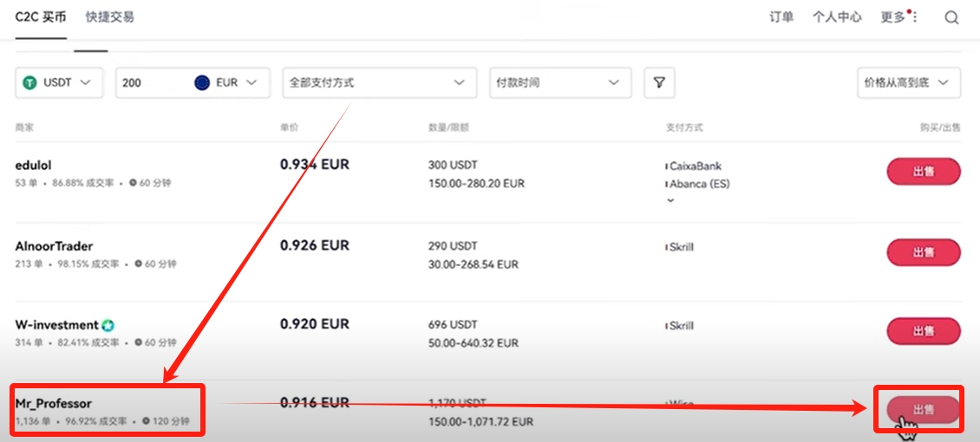This screenshot has height=442, width=980.
Task: Click the EUR flag icon
Action: pos(202,82)
